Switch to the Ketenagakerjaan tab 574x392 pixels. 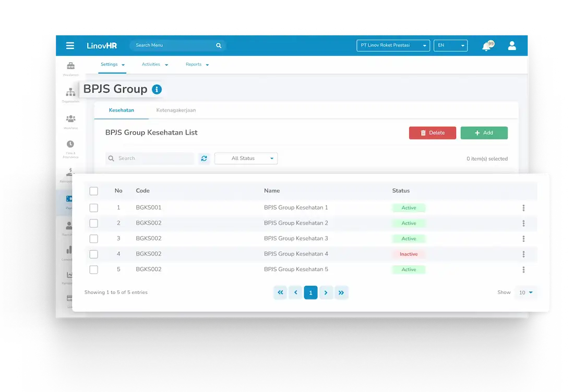click(175, 111)
